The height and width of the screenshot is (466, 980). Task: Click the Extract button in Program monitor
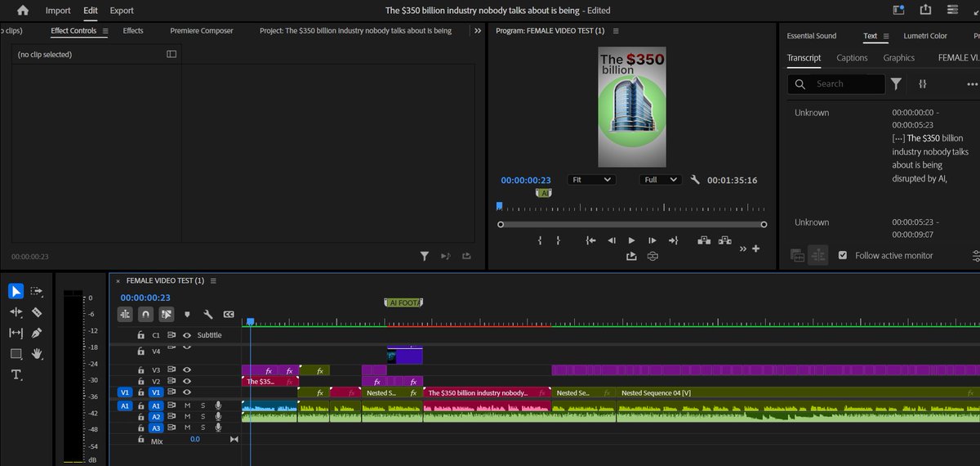[x=724, y=240]
